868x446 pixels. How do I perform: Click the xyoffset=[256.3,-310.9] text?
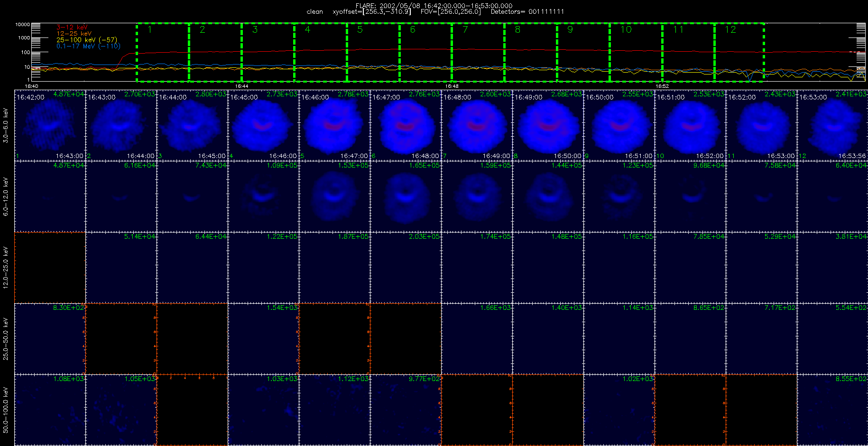pyautogui.click(x=372, y=12)
